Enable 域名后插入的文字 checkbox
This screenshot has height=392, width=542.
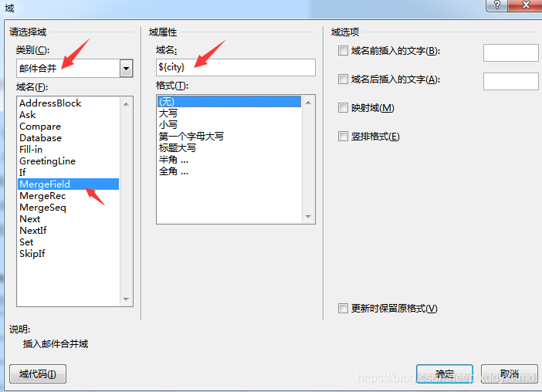point(343,79)
